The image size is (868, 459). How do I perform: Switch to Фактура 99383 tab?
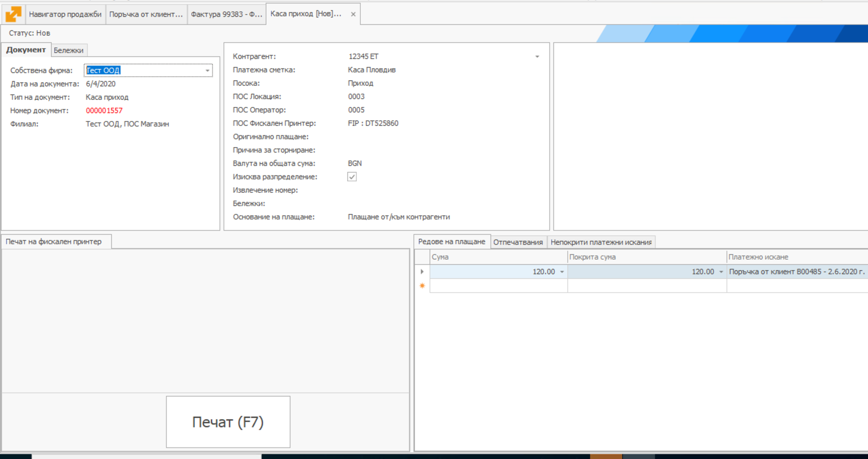coord(226,14)
